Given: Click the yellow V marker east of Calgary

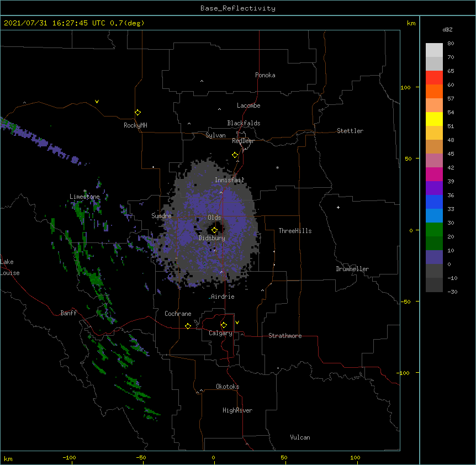Looking at the screenshot, I should [237, 323].
